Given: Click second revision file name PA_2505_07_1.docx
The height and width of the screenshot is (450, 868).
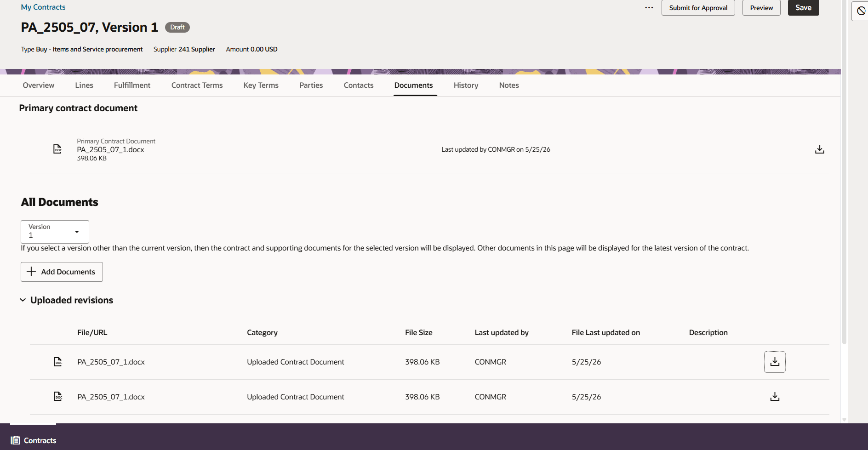Looking at the screenshot, I should (x=111, y=397).
